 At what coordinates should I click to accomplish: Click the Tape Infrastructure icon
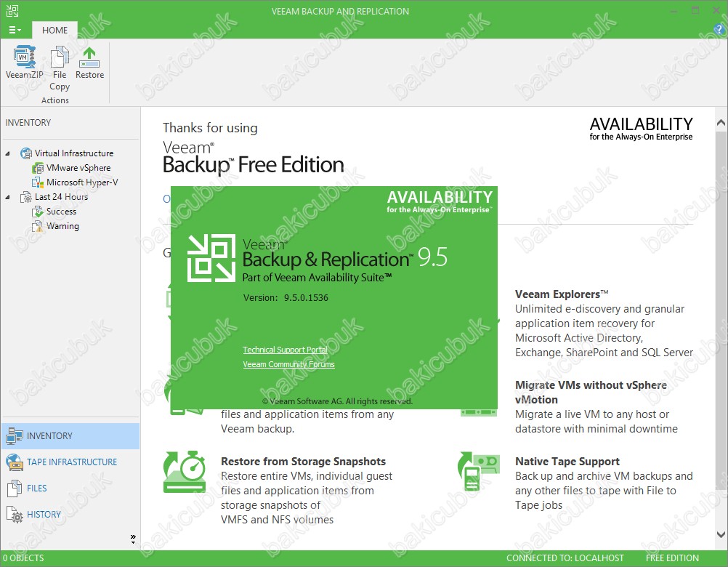(x=15, y=462)
